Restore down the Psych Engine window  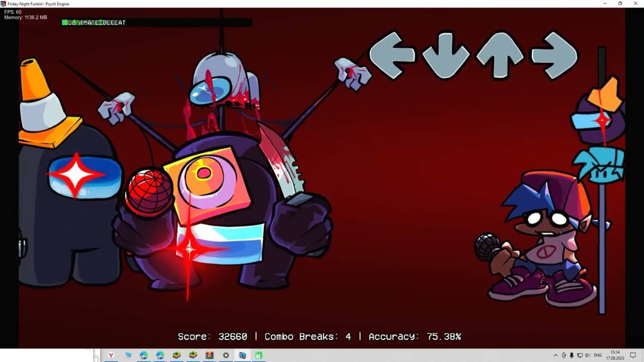(x=620, y=3)
